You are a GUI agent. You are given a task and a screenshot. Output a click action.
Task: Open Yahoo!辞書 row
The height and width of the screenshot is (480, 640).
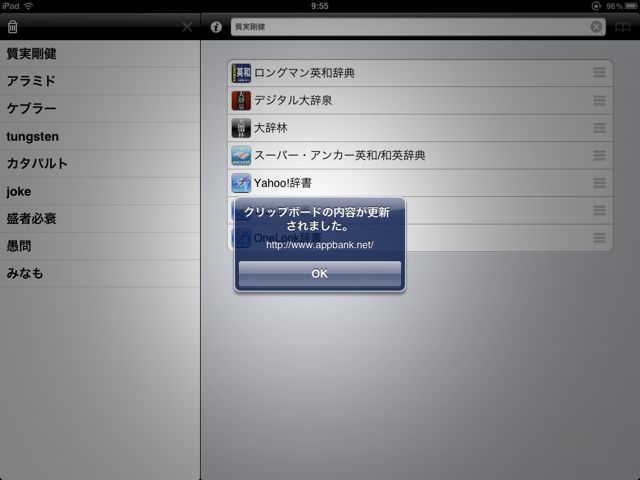(420, 183)
